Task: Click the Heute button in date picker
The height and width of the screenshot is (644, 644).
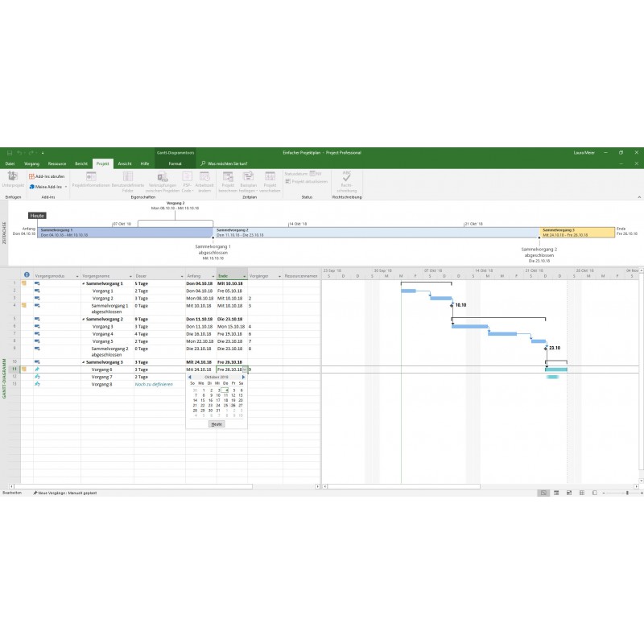Action: pyautogui.click(x=216, y=423)
